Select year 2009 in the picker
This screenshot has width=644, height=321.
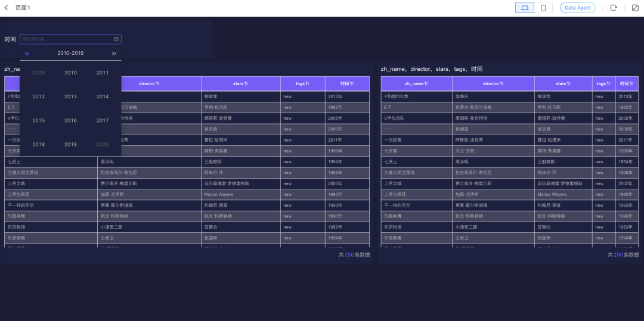point(39,73)
